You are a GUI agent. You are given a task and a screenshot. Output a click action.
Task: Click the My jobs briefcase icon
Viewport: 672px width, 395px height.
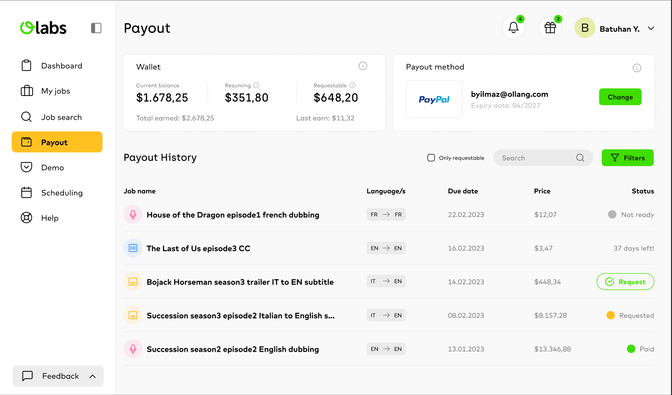coord(27,91)
